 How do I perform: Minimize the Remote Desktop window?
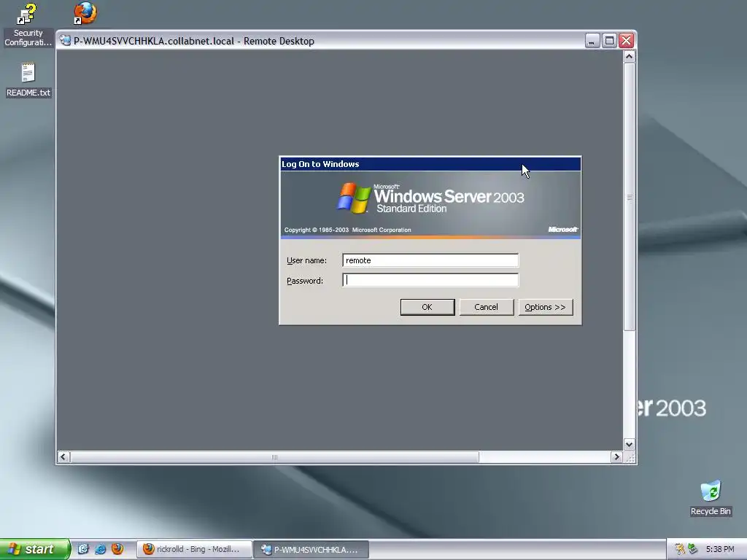point(592,41)
